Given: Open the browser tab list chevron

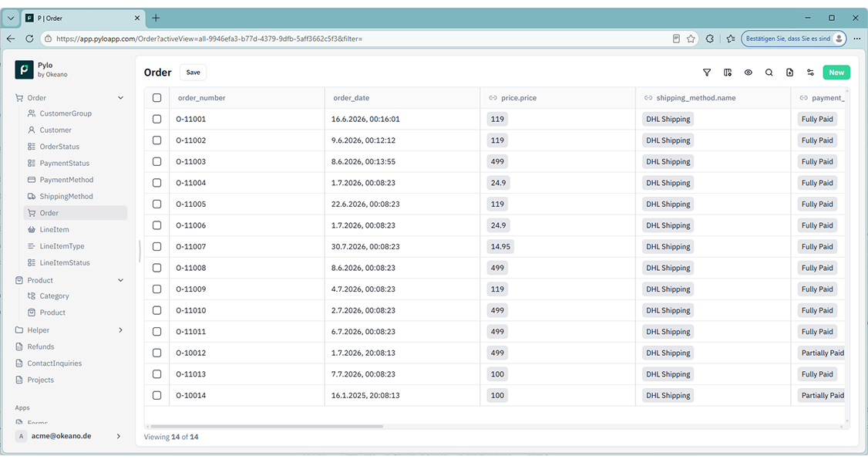Looking at the screenshot, I should 11,19.
